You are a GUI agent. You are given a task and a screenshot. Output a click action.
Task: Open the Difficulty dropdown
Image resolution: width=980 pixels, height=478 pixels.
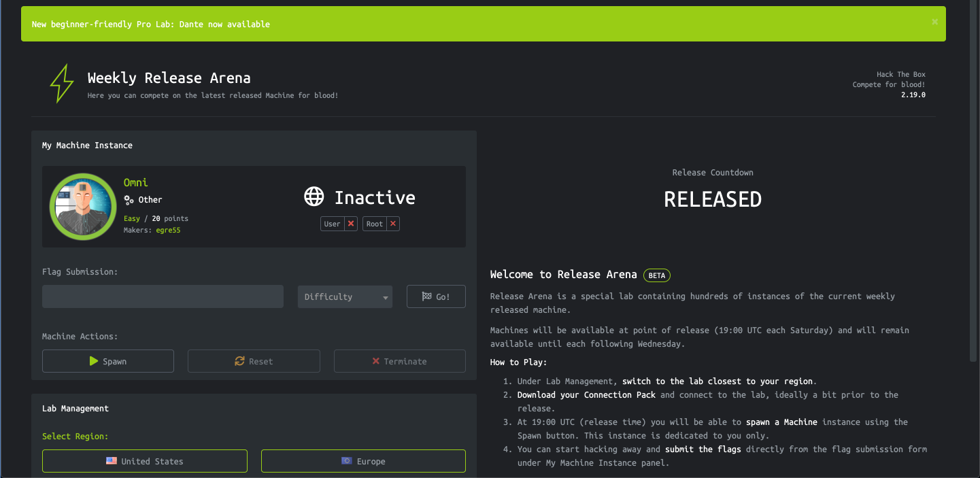[345, 296]
